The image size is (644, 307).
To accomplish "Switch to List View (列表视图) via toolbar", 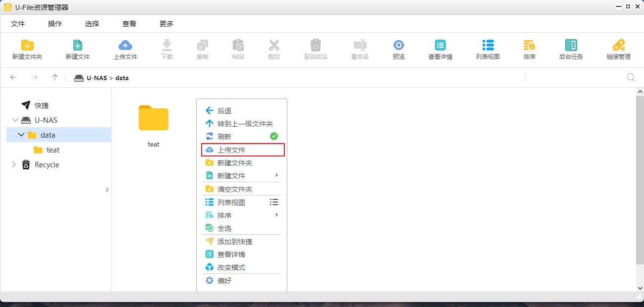I will [x=488, y=46].
